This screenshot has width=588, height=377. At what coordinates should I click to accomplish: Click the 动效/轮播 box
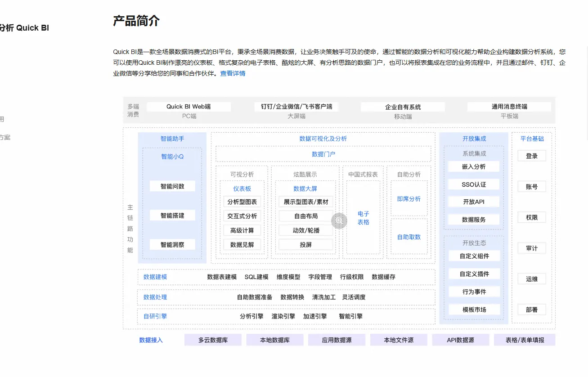306,230
